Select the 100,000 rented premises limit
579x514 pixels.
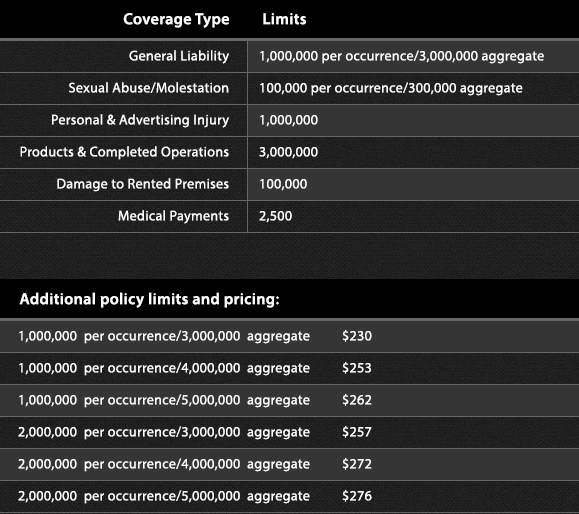pyautogui.click(x=283, y=184)
